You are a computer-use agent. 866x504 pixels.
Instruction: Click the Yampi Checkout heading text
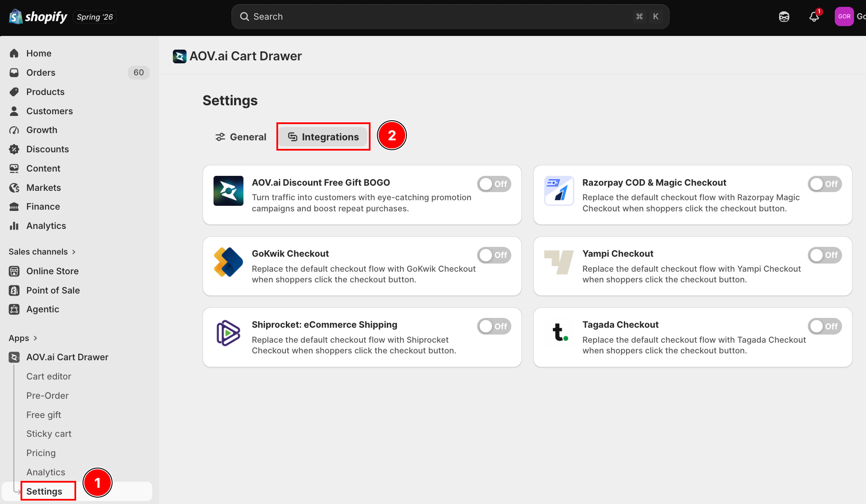click(618, 254)
